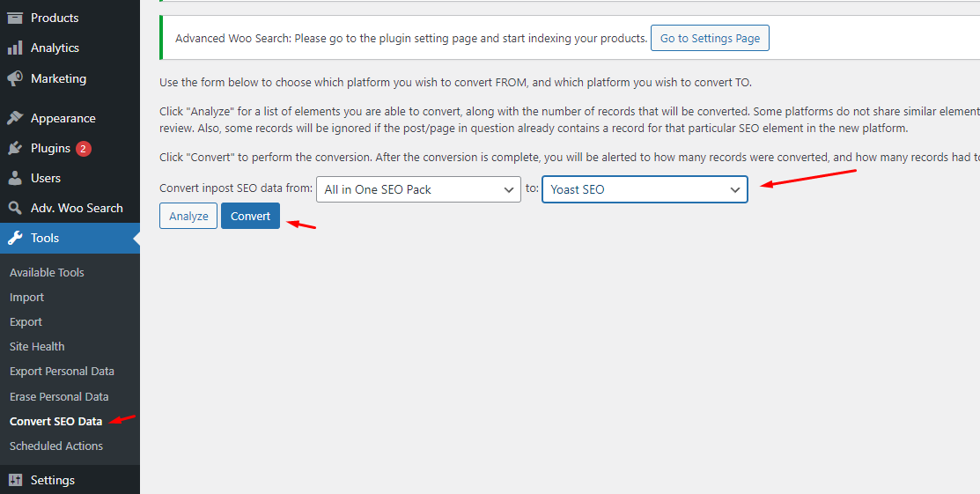Click Go to Settings Page button
The height and width of the screenshot is (494, 980).
[710, 38]
